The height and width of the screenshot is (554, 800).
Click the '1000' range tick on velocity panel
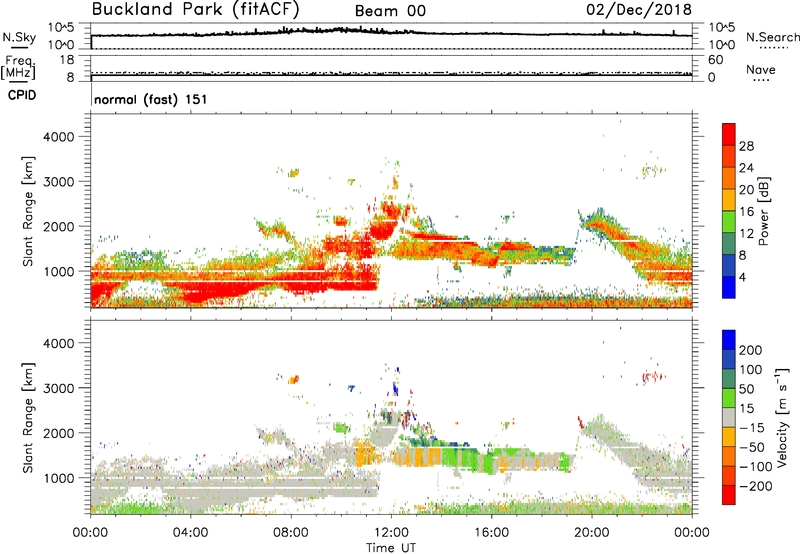tap(58, 478)
